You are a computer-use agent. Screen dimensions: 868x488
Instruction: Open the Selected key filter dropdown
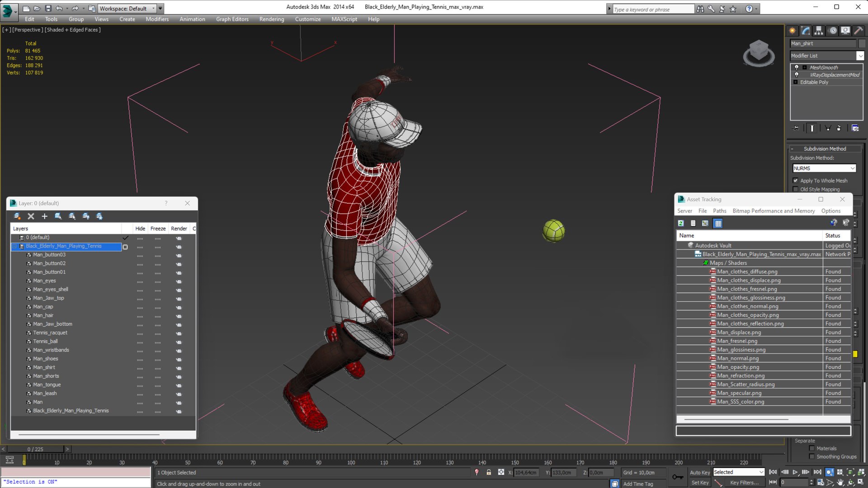[739, 472]
